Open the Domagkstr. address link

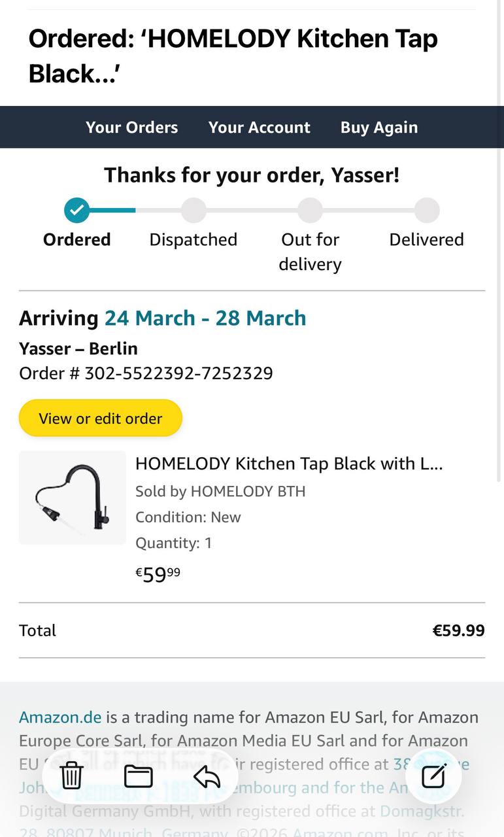[422, 811]
